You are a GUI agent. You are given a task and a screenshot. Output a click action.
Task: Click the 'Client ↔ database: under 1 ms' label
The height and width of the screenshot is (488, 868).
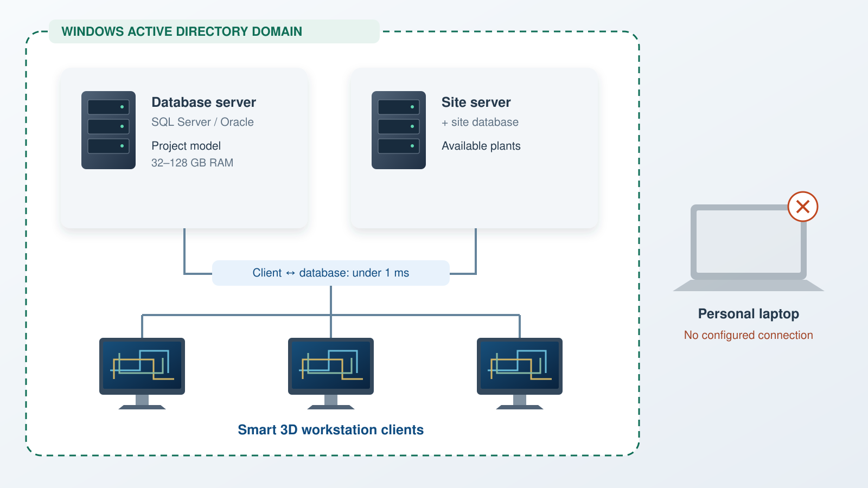tap(331, 273)
